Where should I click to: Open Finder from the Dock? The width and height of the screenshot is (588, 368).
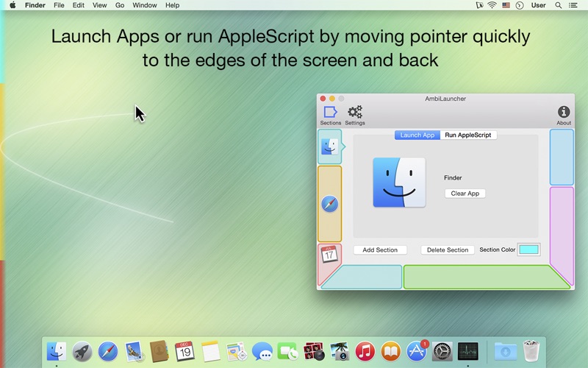[57, 352]
